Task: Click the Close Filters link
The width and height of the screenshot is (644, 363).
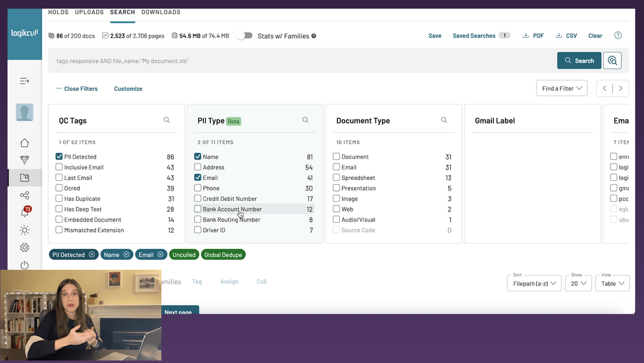Action: click(80, 88)
